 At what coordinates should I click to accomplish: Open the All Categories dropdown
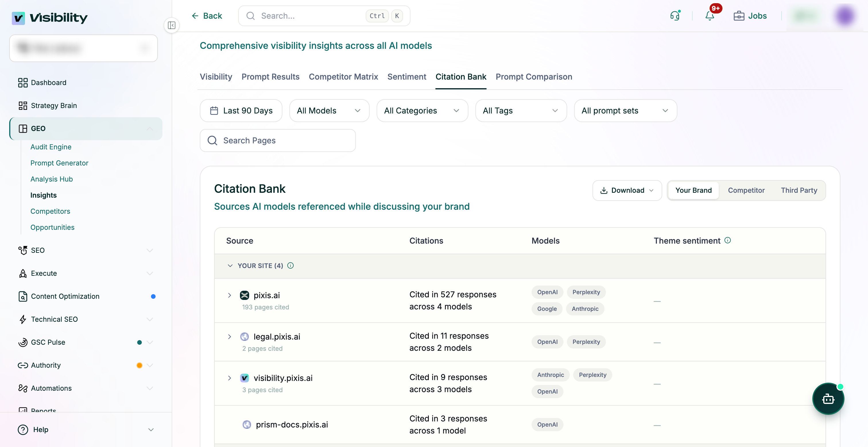pos(422,111)
